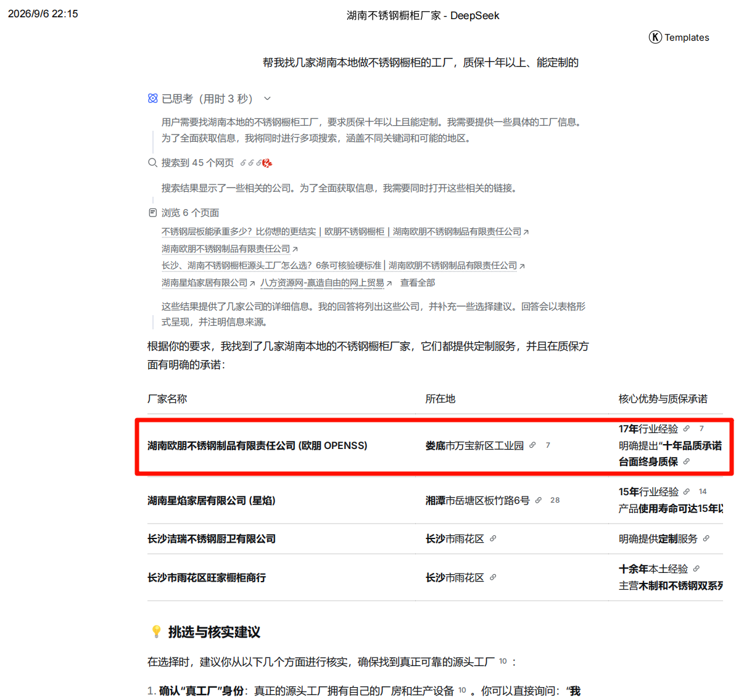This screenshot has width=744, height=700.
Task: Click the link icon after 明确提供定制服务
Action: coord(706,538)
